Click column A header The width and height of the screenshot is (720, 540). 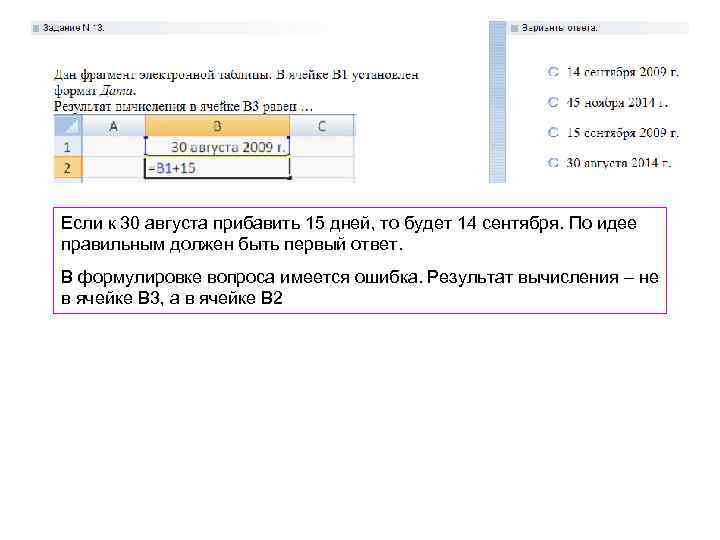pyautogui.click(x=113, y=126)
